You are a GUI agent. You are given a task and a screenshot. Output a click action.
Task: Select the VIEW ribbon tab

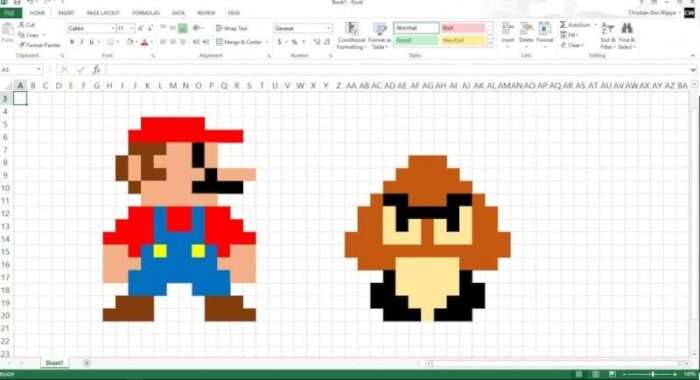(x=234, y=13)
